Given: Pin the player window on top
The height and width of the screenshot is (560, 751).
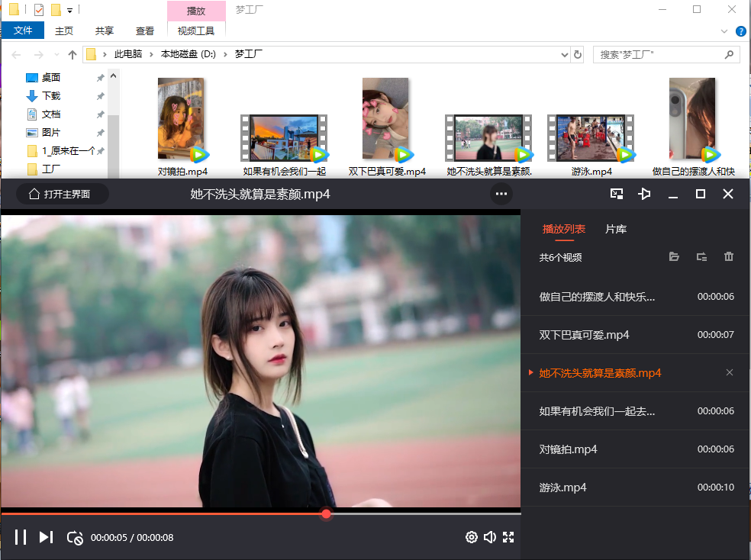Looking at the screenshot, I should pos(644,194).
